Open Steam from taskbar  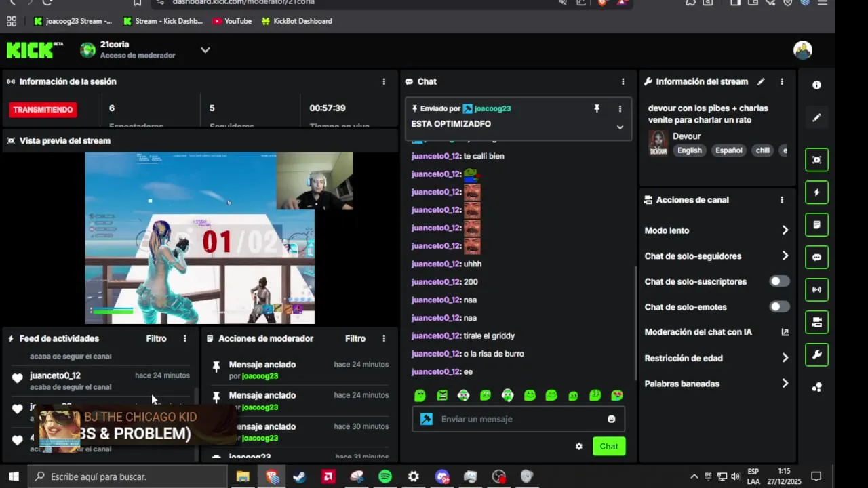(300, 476)
